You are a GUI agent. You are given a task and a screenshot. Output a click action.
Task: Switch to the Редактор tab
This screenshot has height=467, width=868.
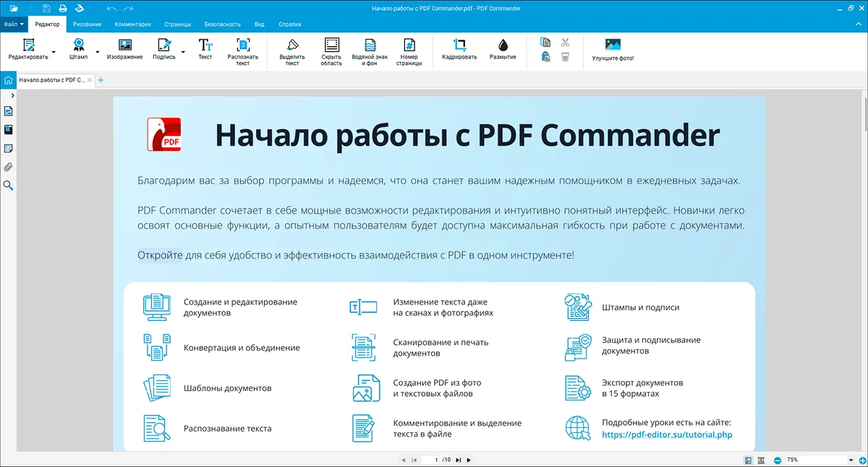pyautogui.click(x=47, y=25)
